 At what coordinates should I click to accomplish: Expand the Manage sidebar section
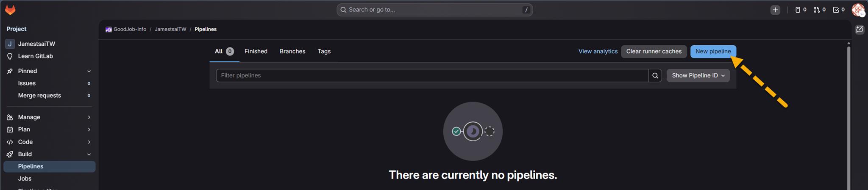(89, 117)
